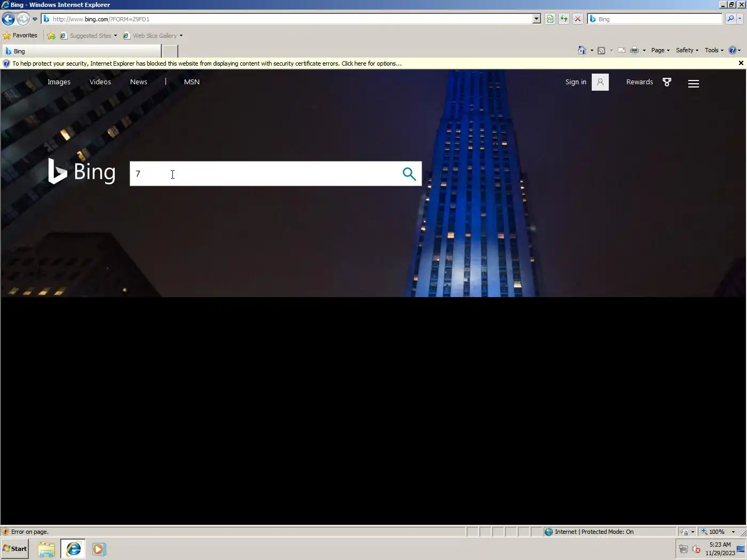Open a new tab with blank tab button
Screen dimensions: 747x560
170,51
